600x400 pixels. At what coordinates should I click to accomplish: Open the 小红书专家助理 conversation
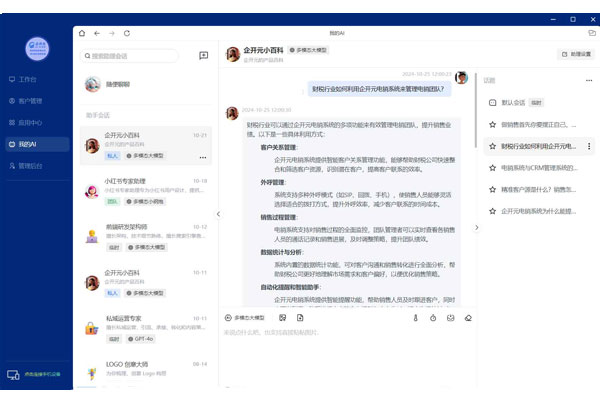pos(146,191)
